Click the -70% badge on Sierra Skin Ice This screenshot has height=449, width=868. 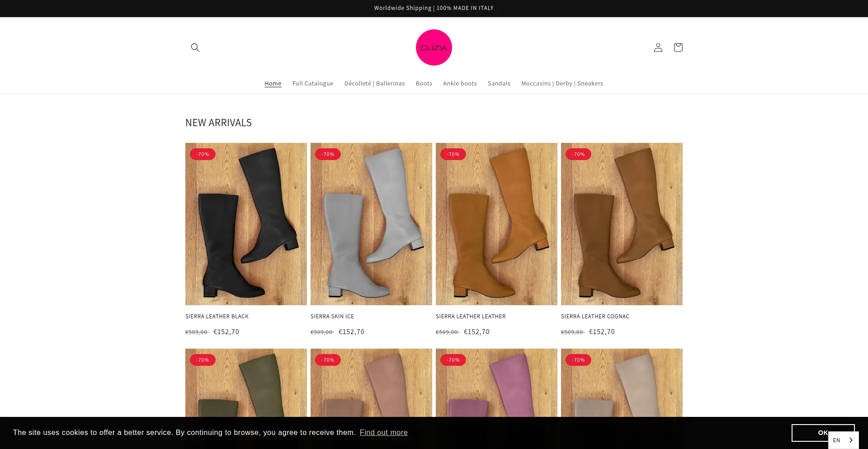328,154
